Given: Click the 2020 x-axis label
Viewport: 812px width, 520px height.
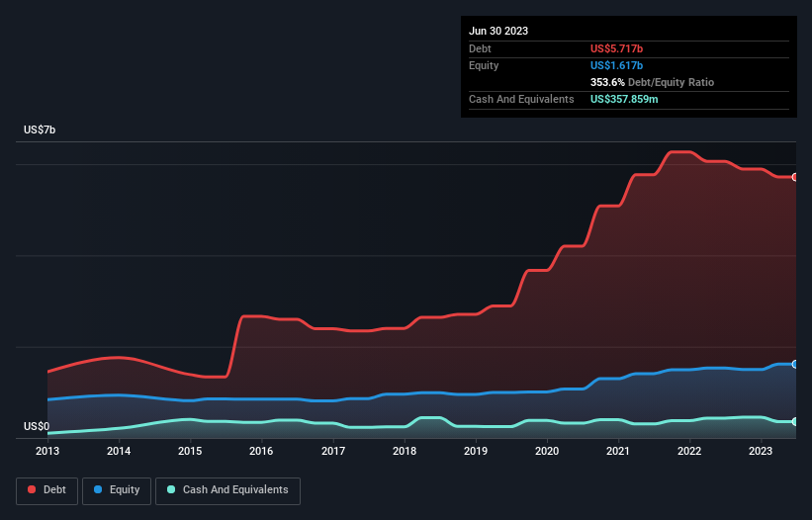Looking at the screenshot, I should [x=547, y=451].
